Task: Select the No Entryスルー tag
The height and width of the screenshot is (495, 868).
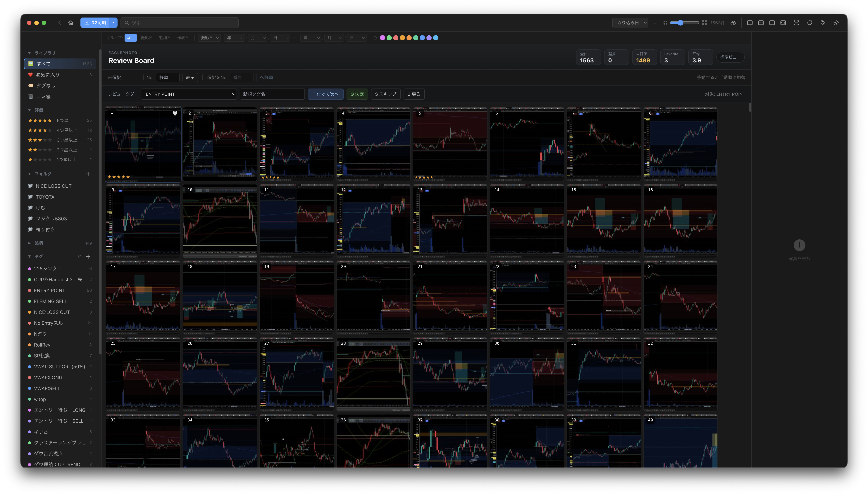Action: [60, 323]
